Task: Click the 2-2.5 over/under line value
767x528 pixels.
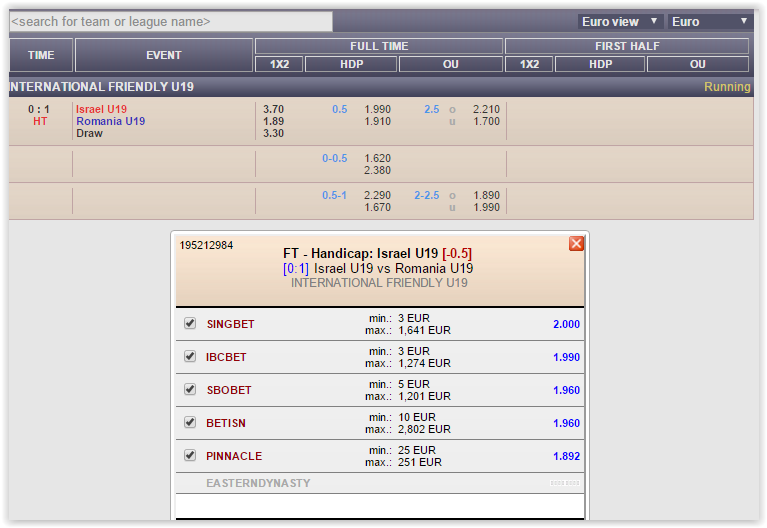Action: pos(427,195)
